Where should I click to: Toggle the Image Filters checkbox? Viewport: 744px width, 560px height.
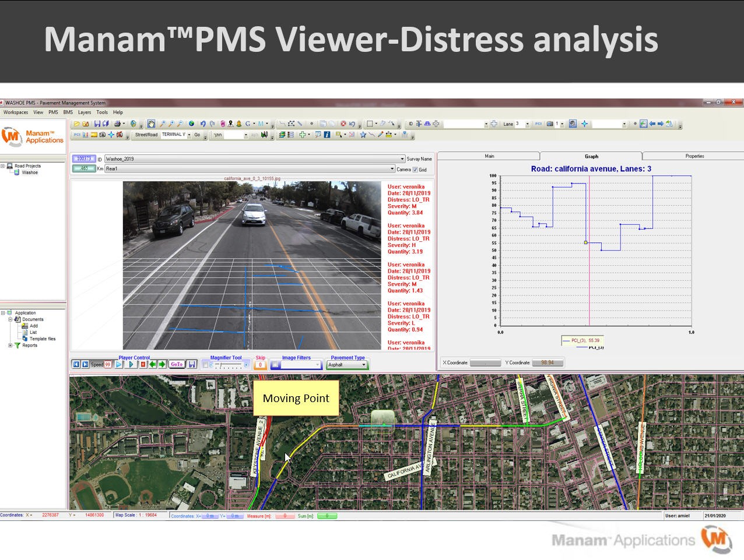[275, 365]
